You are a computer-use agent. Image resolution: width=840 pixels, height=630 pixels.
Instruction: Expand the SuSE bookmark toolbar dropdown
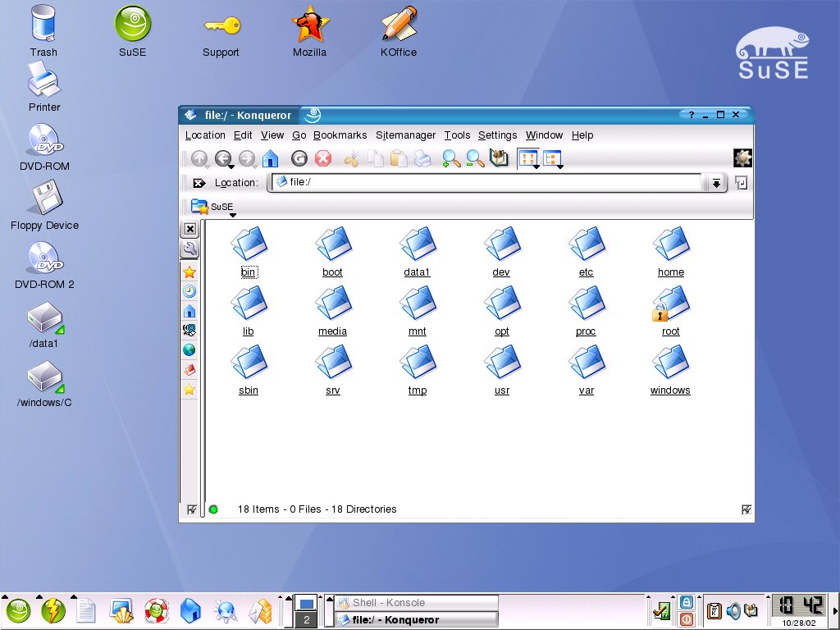pyautogui.click(x=232, y=216)
